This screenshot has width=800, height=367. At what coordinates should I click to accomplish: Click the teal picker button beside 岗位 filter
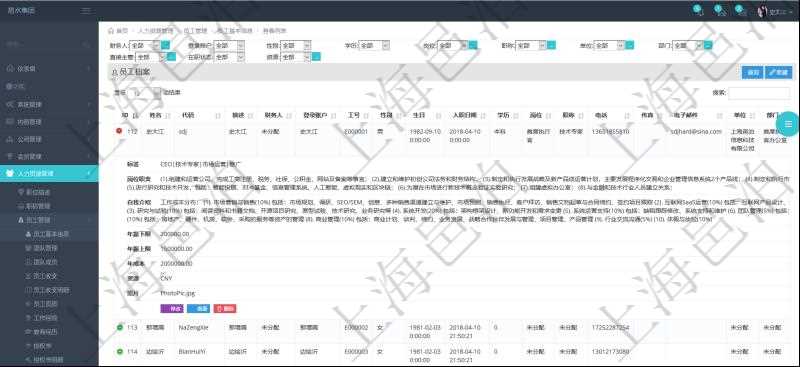[473, 45]
